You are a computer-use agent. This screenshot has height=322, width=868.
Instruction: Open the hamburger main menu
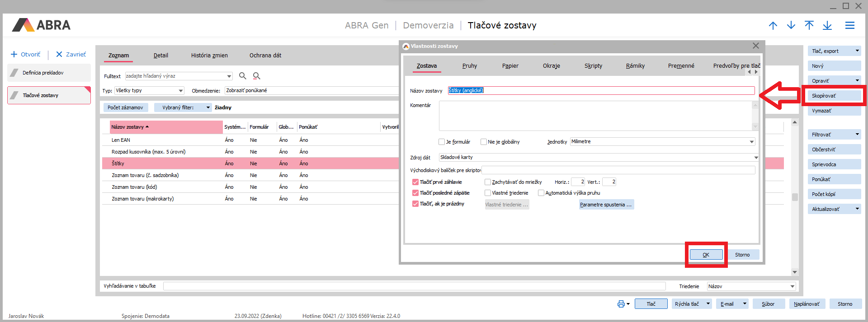(850, 26)
